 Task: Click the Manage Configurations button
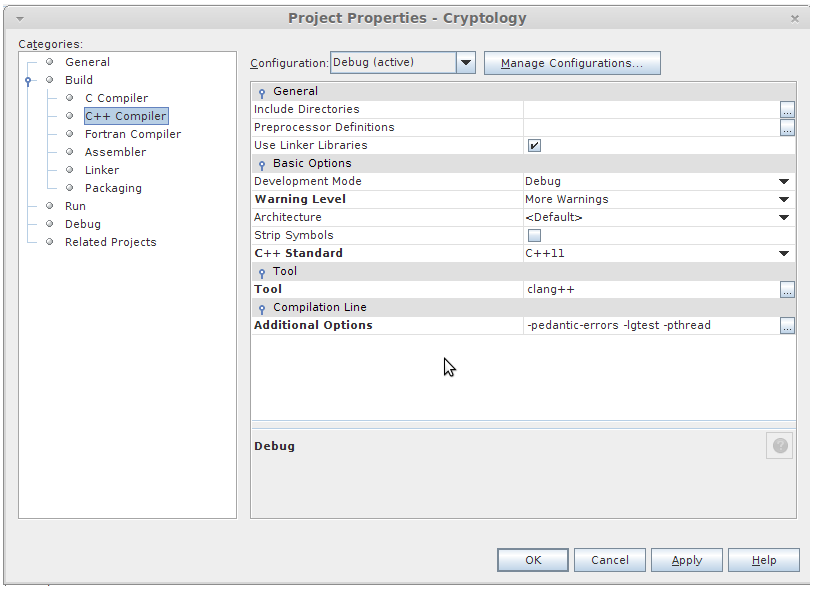pyautogui.click(x=572, y=63)
